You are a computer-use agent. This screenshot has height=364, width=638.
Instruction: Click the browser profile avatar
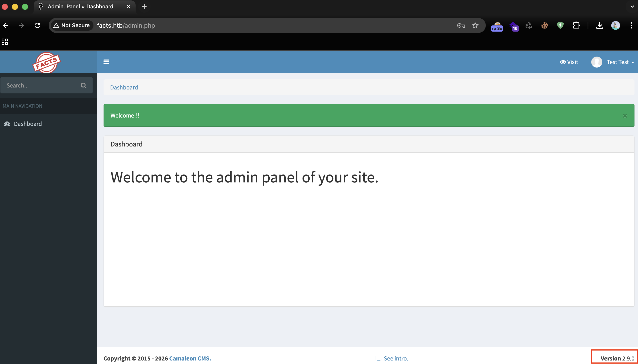pos(615,25)
